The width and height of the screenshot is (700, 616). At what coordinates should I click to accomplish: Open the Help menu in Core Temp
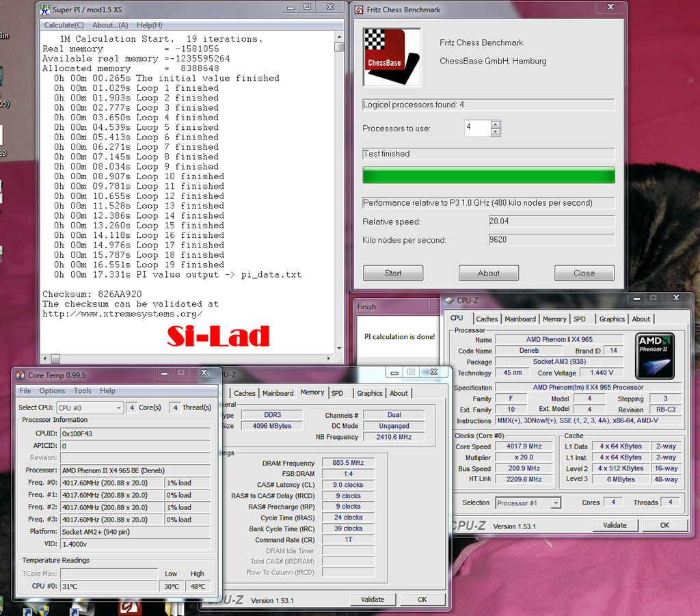click(x=107, y=390)
